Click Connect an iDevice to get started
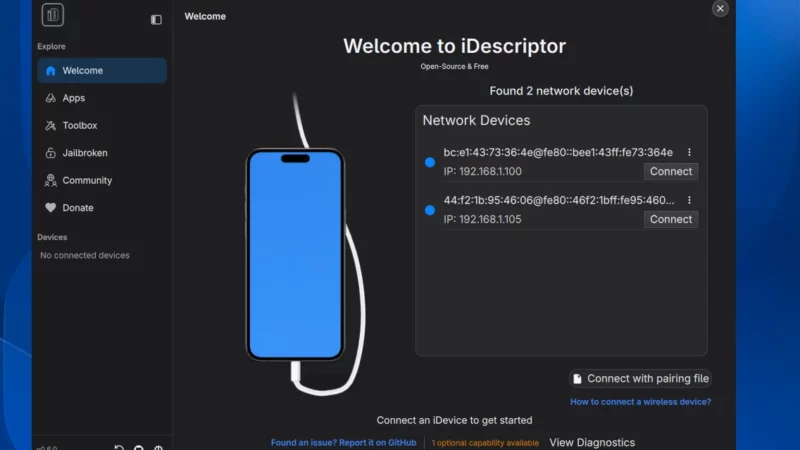This screenshot has height=450, width=800. pos(454,420)
